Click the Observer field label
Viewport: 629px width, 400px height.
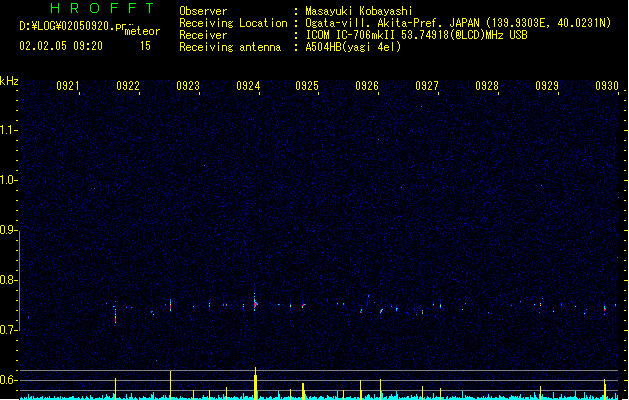203,11
